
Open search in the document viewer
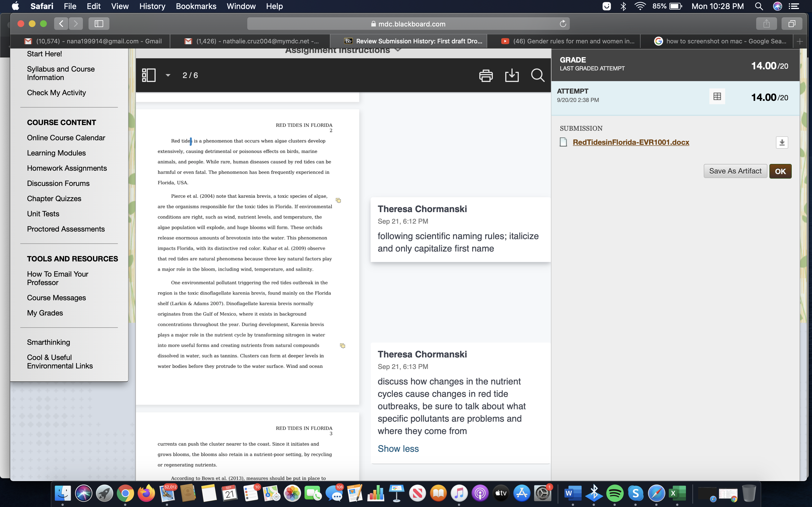[538, 75]
